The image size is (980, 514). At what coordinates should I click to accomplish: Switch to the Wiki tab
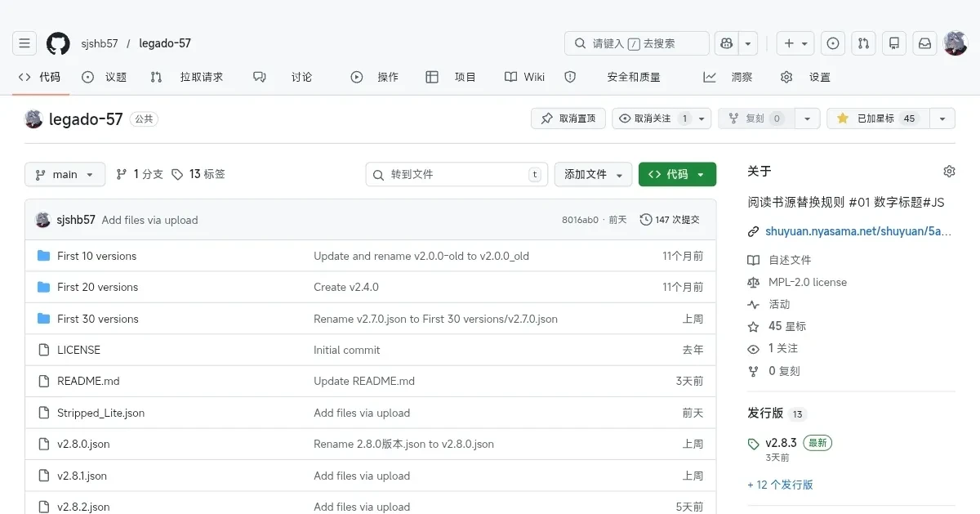[x=525, y=77]
